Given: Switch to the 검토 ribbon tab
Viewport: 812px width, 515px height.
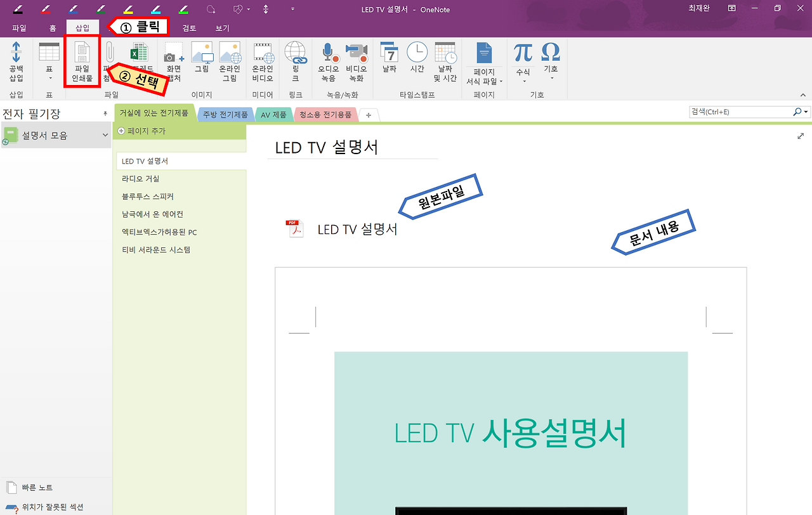Looking at the screenshot, I should [x=190, y=28].
